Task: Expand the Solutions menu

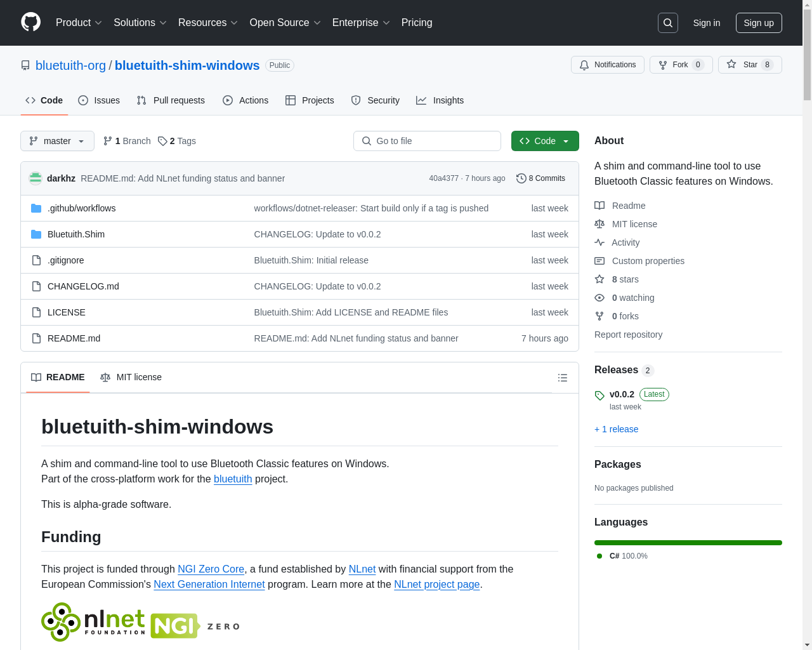Action: click(140, 23)
